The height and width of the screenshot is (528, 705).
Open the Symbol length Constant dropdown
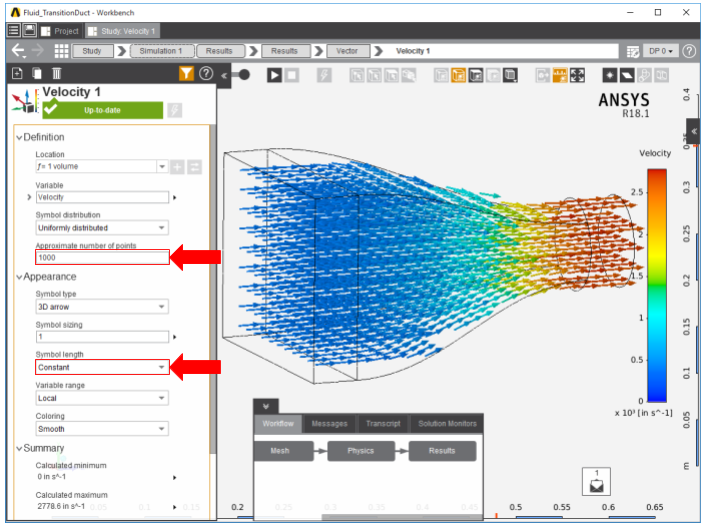coord(102,367)
